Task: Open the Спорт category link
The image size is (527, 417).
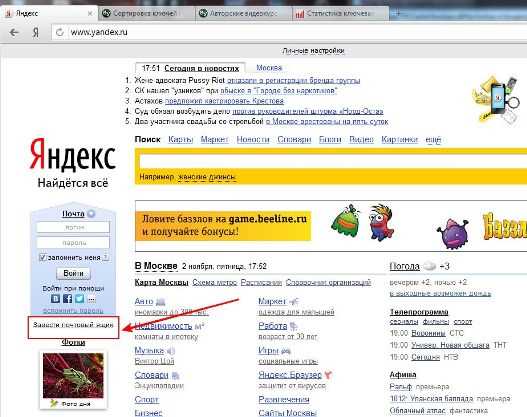Action: coord(147,400)
